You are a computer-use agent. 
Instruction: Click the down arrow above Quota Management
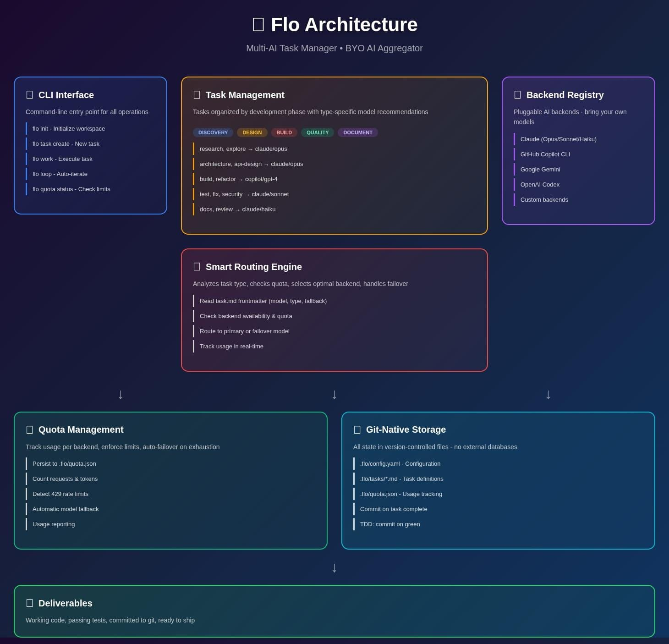coord(121,394)
